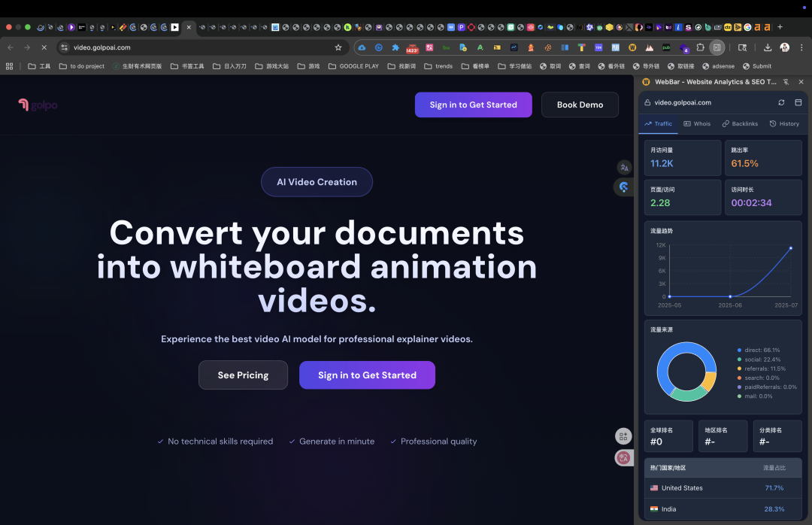The height and width of the screenshot is (525, 812).
Task: Click the 11.2K monthly visits value
Action: [x=662, y=163]
